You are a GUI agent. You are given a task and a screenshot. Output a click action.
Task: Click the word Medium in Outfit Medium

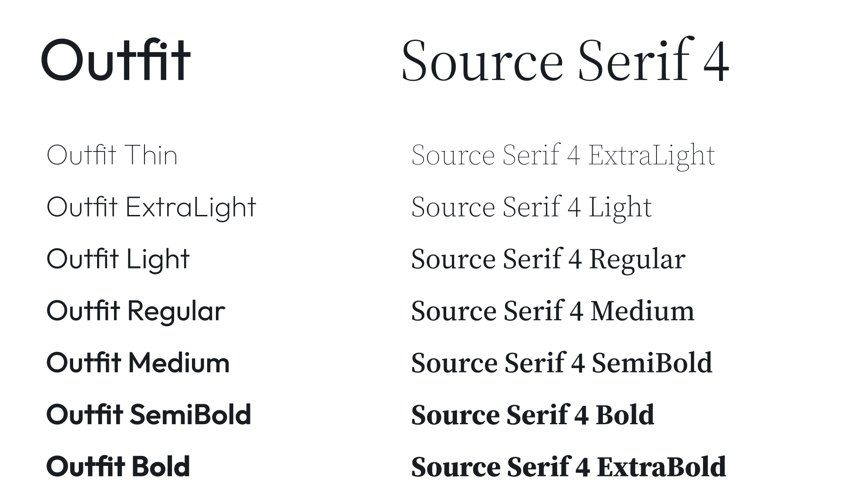click(x=178, y=363)
